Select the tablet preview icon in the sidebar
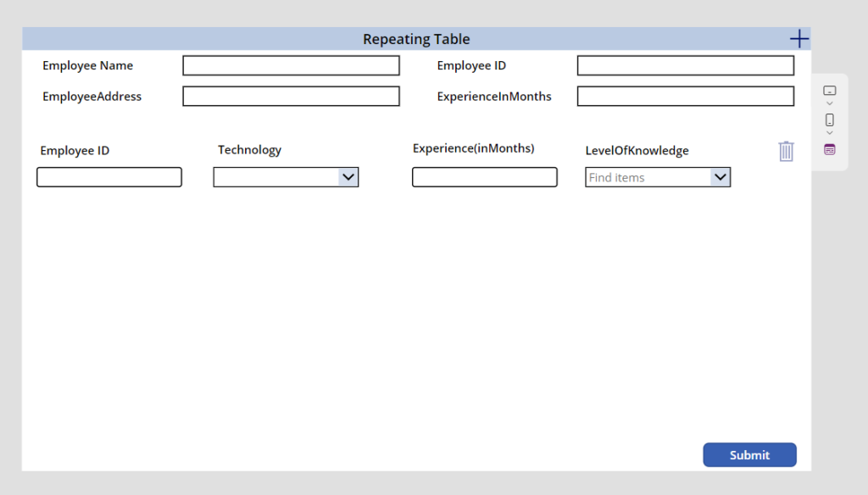 point(829,91)
